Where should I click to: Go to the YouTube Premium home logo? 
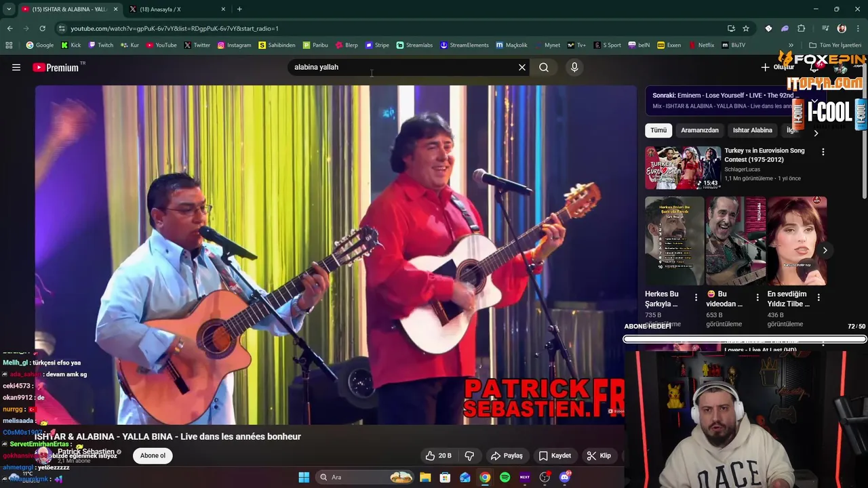point(56,67)
